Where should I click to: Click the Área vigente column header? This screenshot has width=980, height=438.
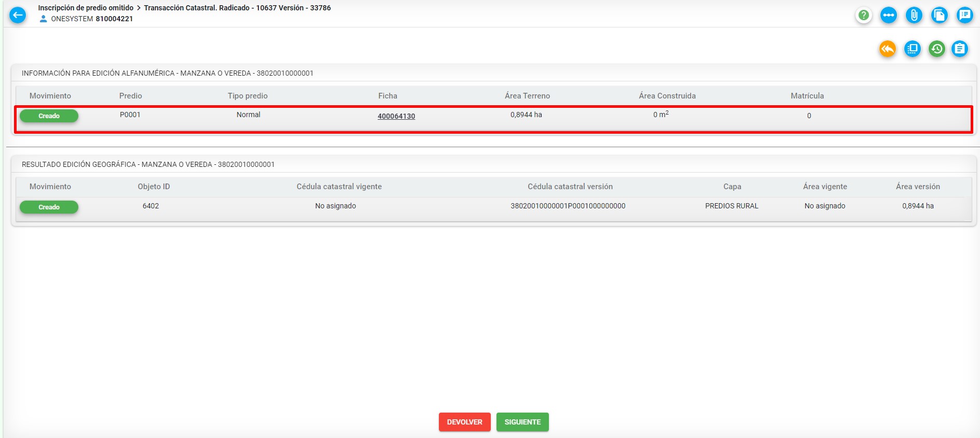(825, 187)
